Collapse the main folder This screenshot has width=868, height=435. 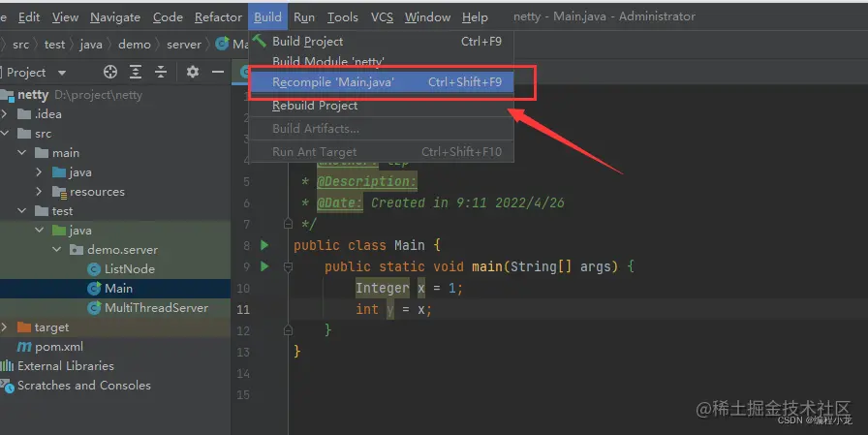point(21,153)
